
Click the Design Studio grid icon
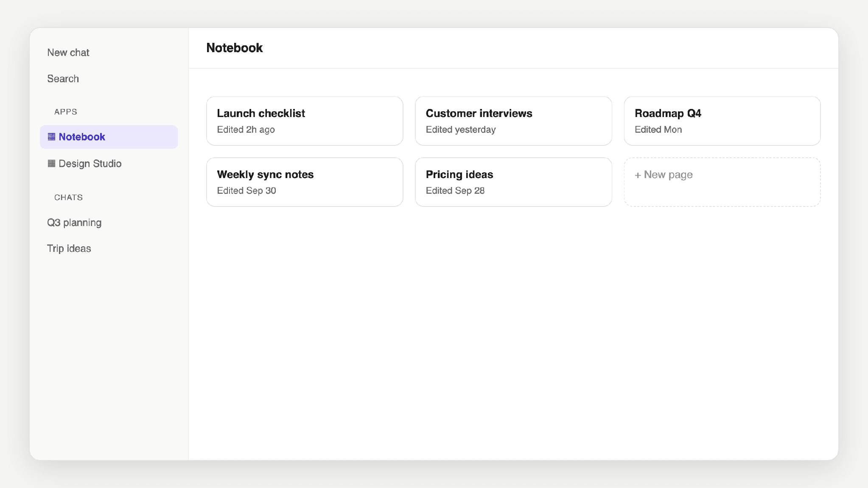pos(51,163)
